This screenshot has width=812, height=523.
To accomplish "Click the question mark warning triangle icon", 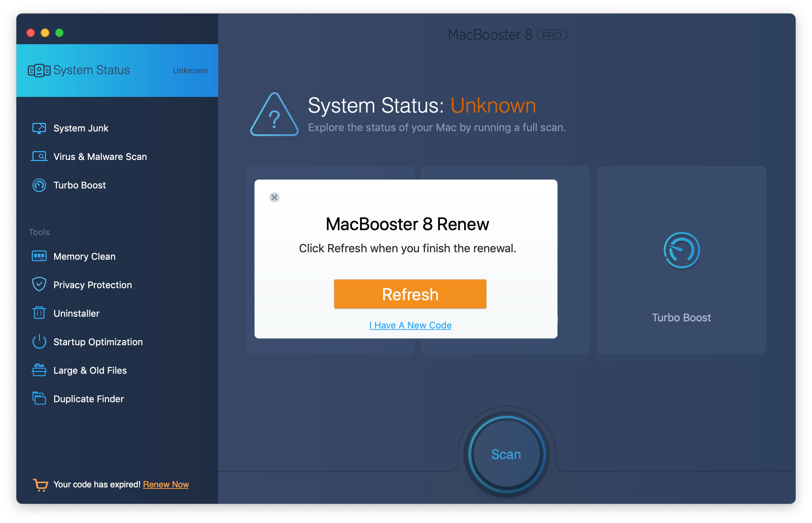I will point(274,114).
